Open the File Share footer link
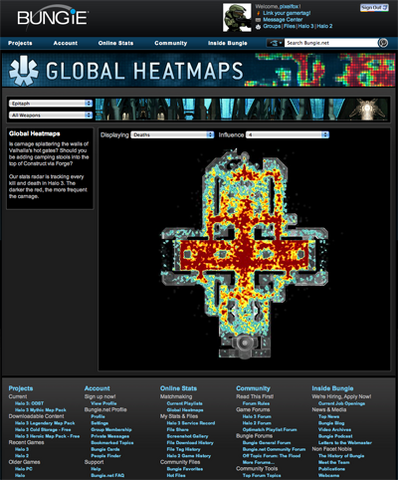 coord(178,430)
